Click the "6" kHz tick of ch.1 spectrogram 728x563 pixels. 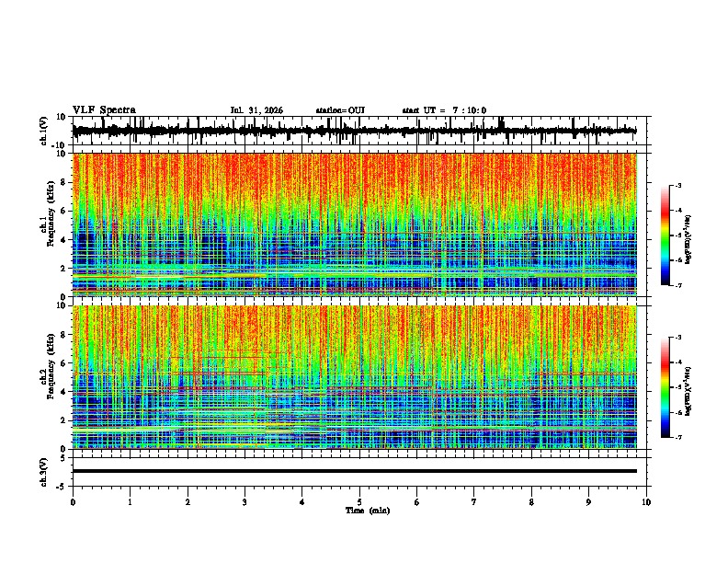63,211
